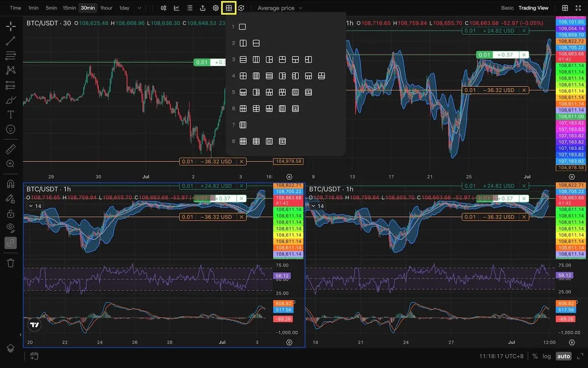Click the grid icon next to Trading View
This screenshot has width=588, height=368.
pyautogui.click(x=565, y=8)
